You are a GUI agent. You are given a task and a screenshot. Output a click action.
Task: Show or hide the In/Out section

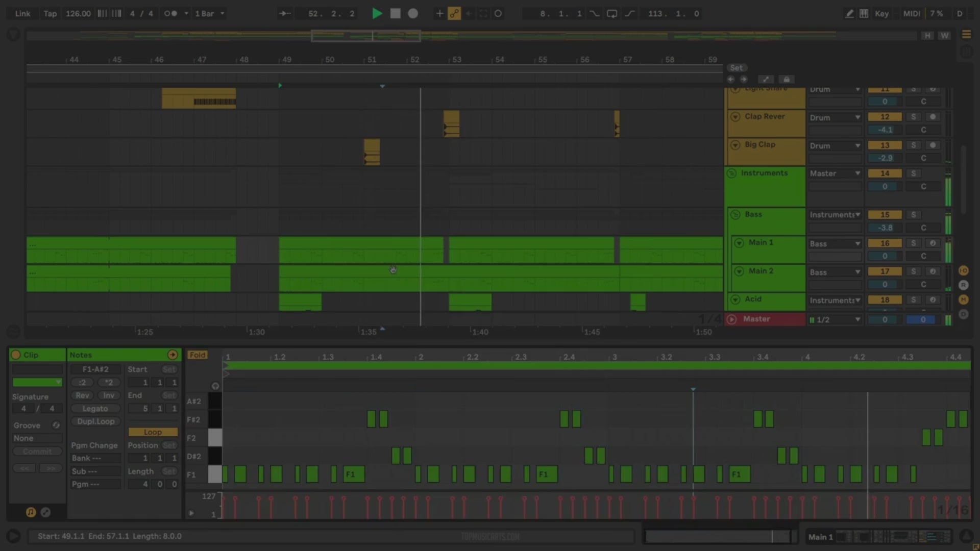pos(964,270)
